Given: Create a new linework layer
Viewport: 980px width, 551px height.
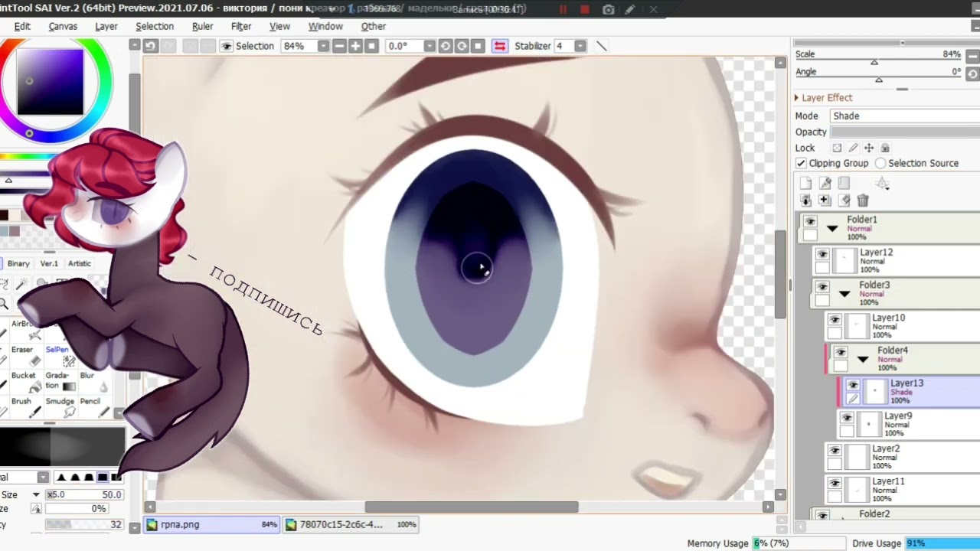Looking at the screenshot, I should (825, 183).
